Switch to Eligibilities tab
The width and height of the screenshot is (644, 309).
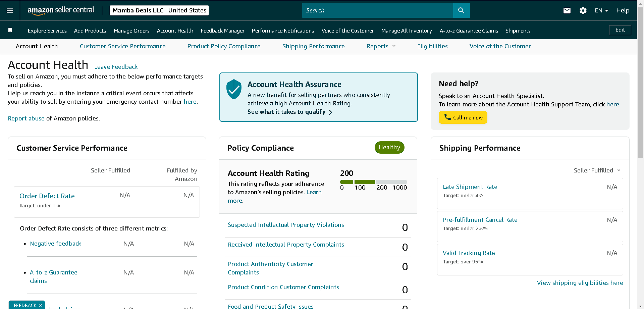coord(432,46)
